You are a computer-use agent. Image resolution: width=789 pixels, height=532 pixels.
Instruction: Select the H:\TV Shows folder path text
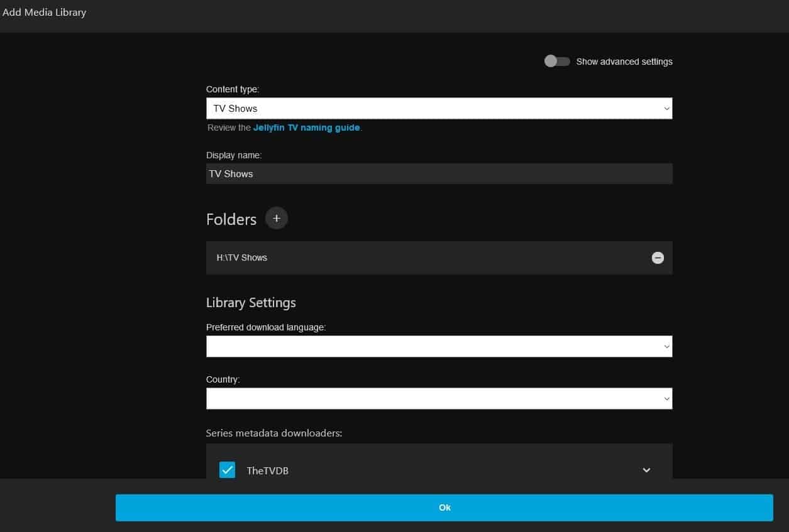coord(242,258)
